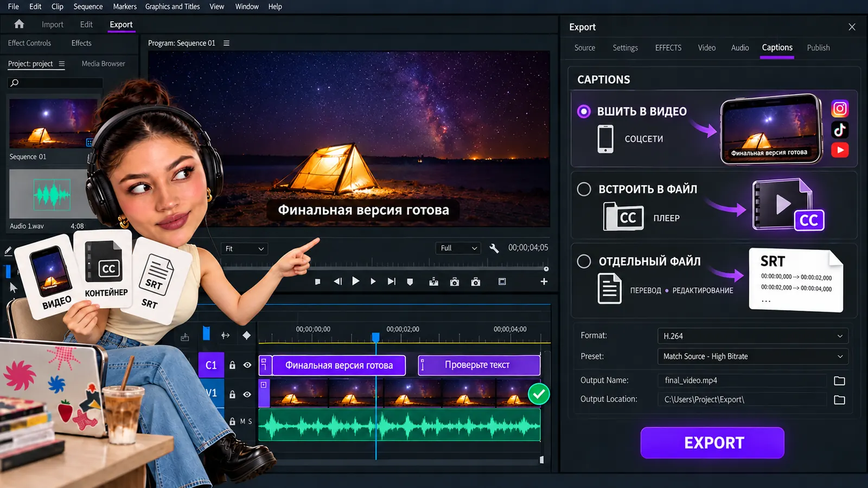
Task: Toggle C1 caption track visibility eye
Action: (x=247, y=365)
